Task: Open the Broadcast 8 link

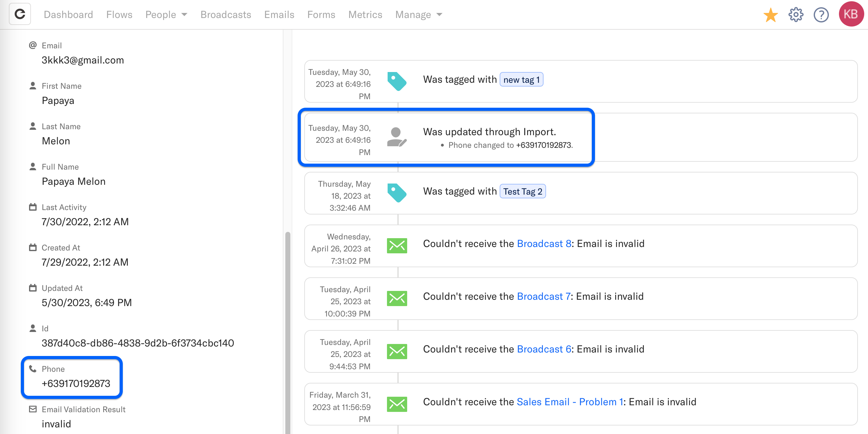Action: pos(544,244)
